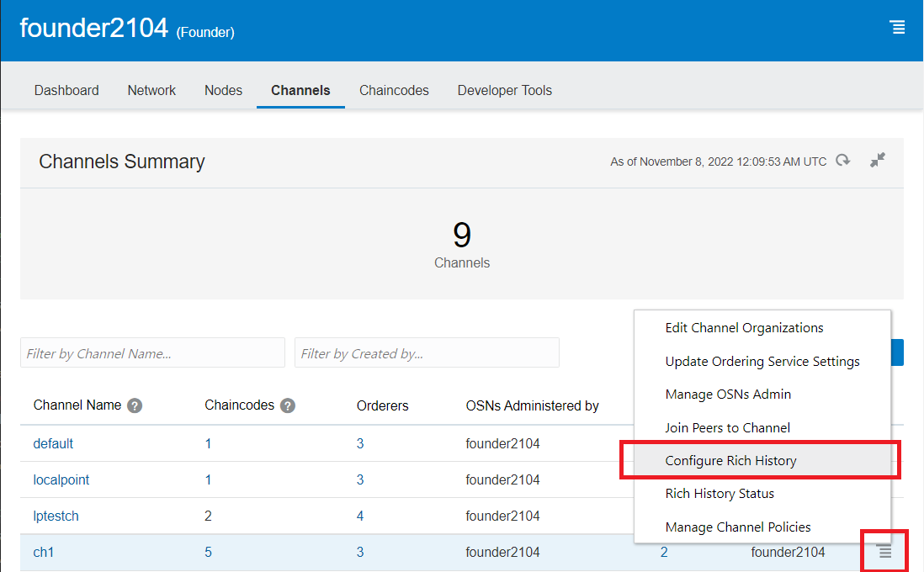Choose Configure Rich History menu option
This screenshot has height=572, width=924.
[730, 460]
